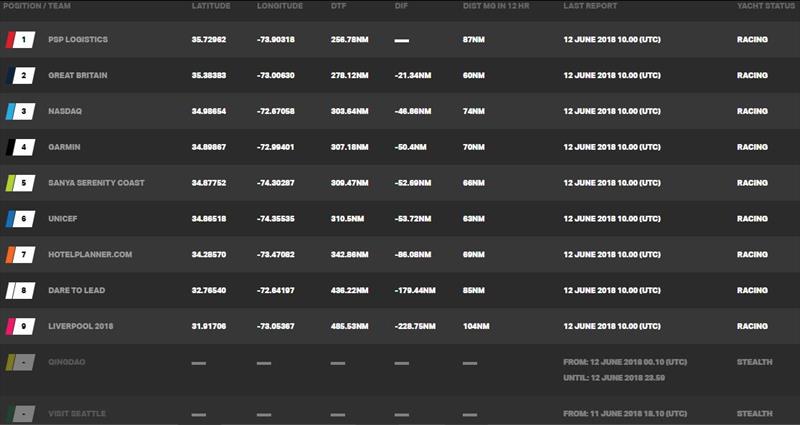Screen dimensions: 800x425
Task: Click the Yacht Status column header
Action: coord(767,6)
